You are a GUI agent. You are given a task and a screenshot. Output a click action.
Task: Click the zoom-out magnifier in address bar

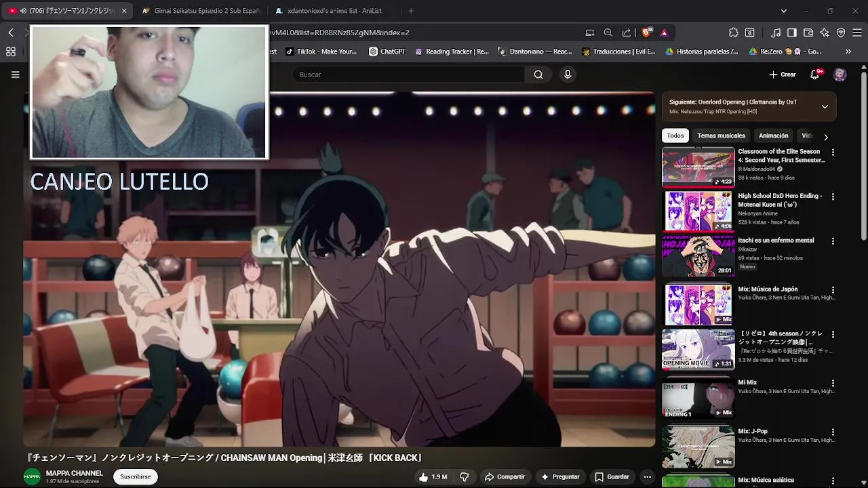click(608, 33)
